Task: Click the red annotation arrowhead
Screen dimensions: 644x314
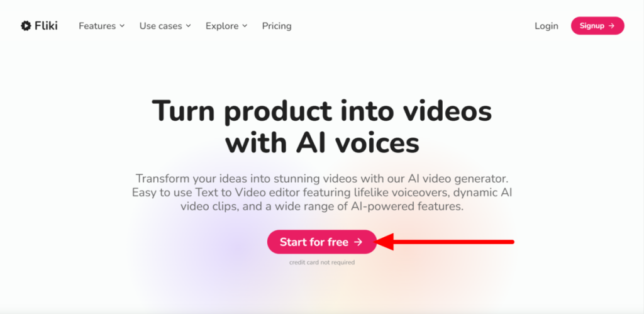Action: click(385, 242)
